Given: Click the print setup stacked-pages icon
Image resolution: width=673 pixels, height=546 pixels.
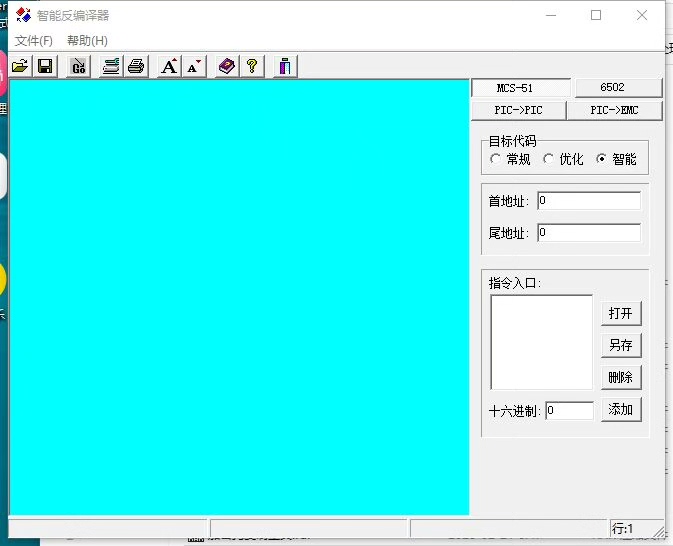Looking at the screenshot, I should (112, 67).
